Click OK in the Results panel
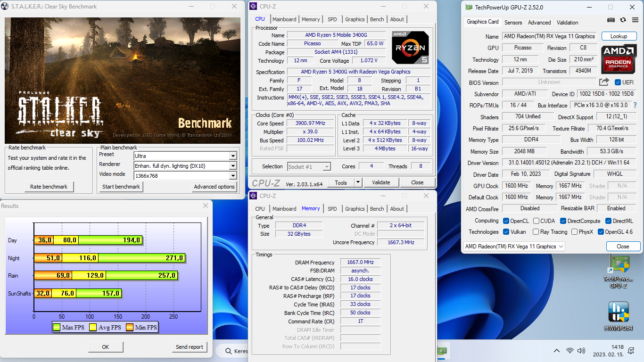The width and height of the screenshot is (644, 362). click(105, 347)
